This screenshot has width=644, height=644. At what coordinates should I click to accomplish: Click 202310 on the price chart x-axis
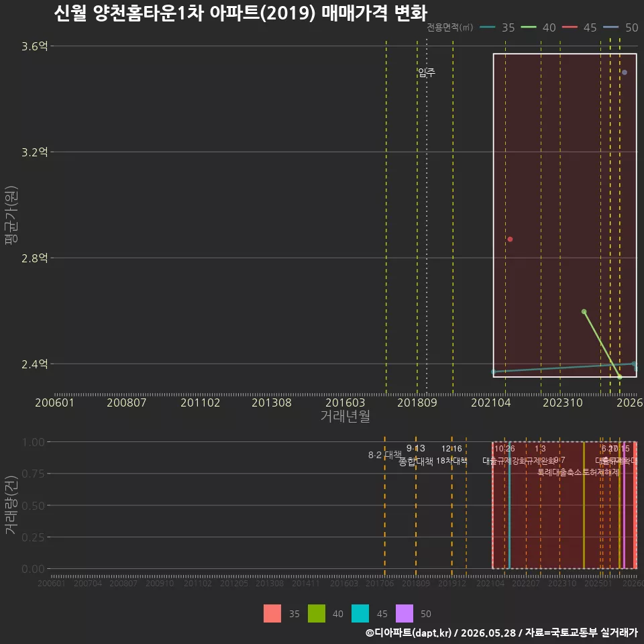click(x=563, y=402)
